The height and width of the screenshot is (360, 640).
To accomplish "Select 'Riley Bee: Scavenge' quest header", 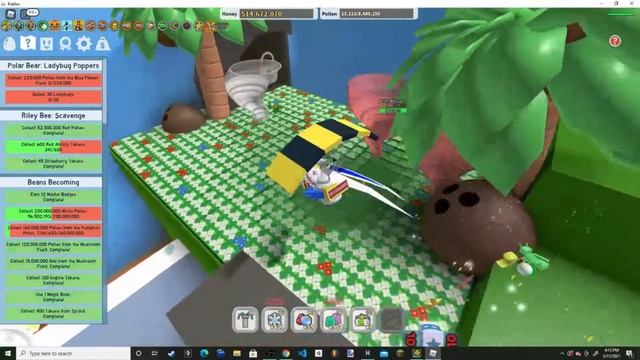I will click(53, 116).
